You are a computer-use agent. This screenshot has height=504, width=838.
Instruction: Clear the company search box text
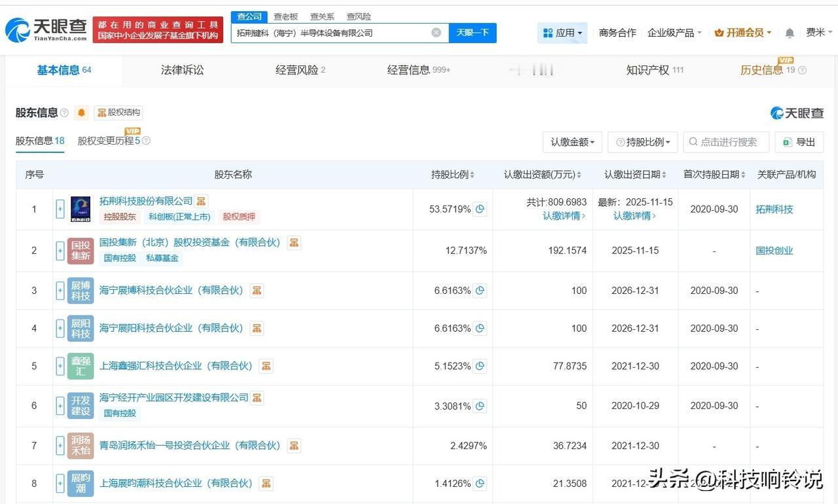coord(436,33)
